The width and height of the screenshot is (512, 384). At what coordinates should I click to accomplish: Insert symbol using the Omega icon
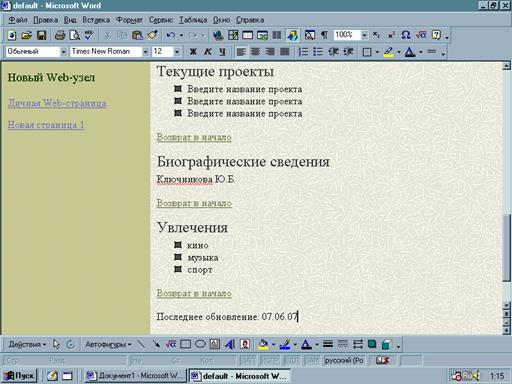pyautogui.click(x=406, y=35)
